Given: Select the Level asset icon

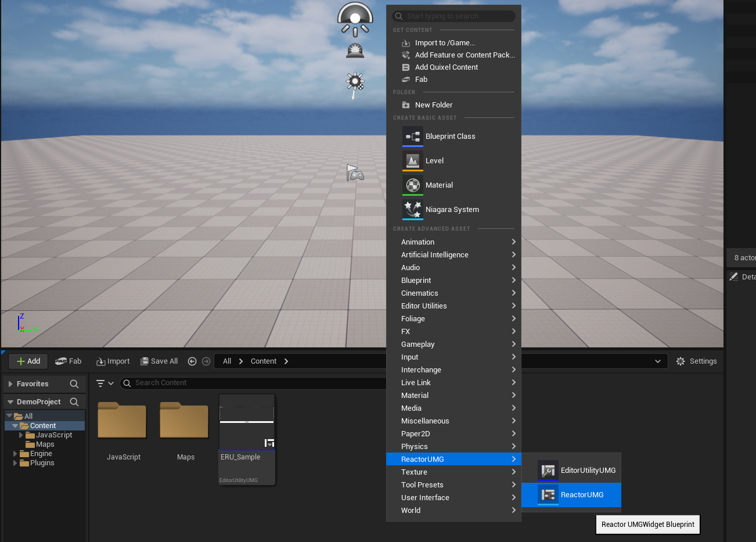Looking at the screenshot, I should point(413,161).
